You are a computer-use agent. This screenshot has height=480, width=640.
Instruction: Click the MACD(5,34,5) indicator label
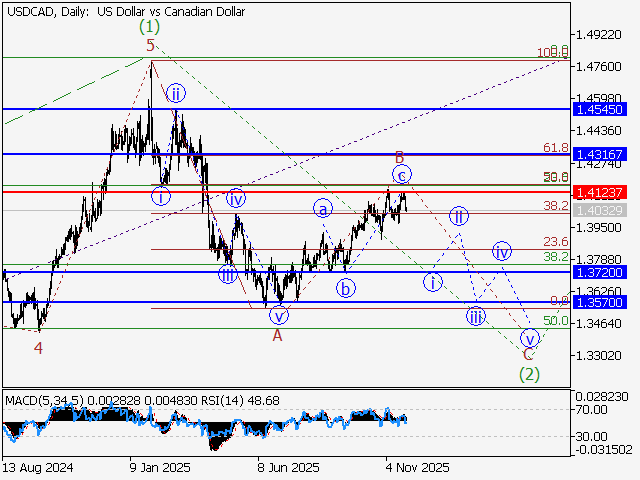pyautogui.click(x=44, y=401)
